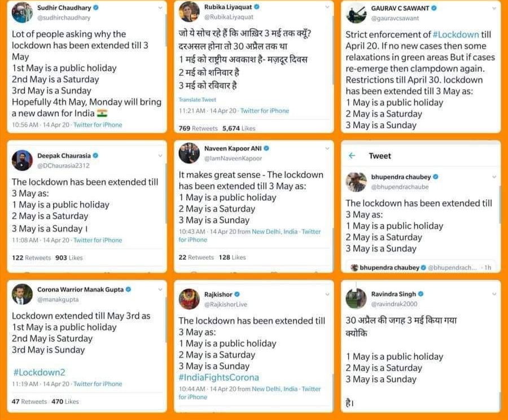Click Rajkishor's profile avatar

[189, 299]
